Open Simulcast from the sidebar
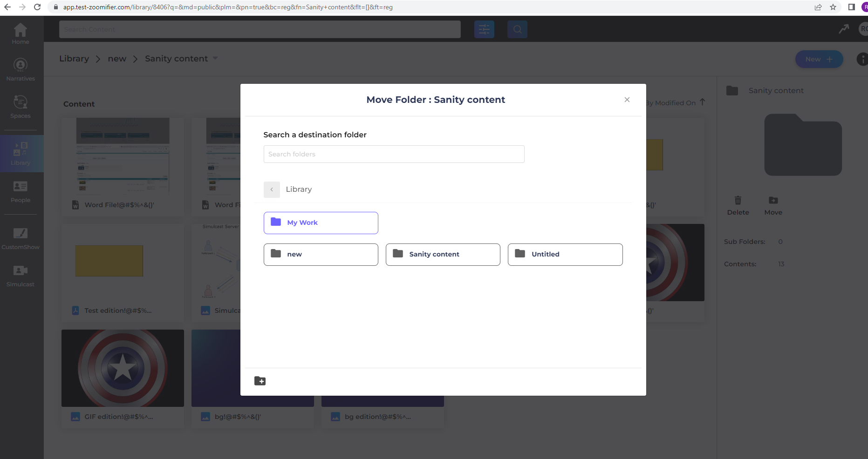 pos(21,276)
